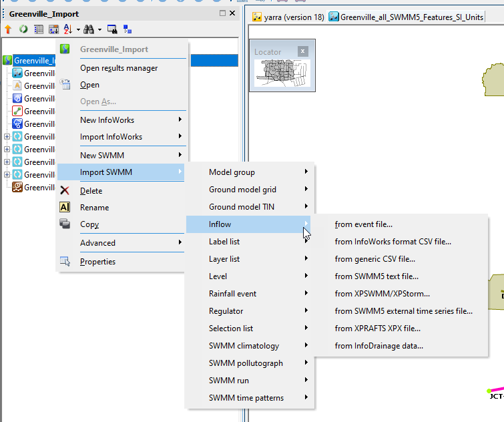Click the find-in-window icon with binoculars
Viewport: 504px width, 422px height.
pyautogui.click(x=112, y=29)
